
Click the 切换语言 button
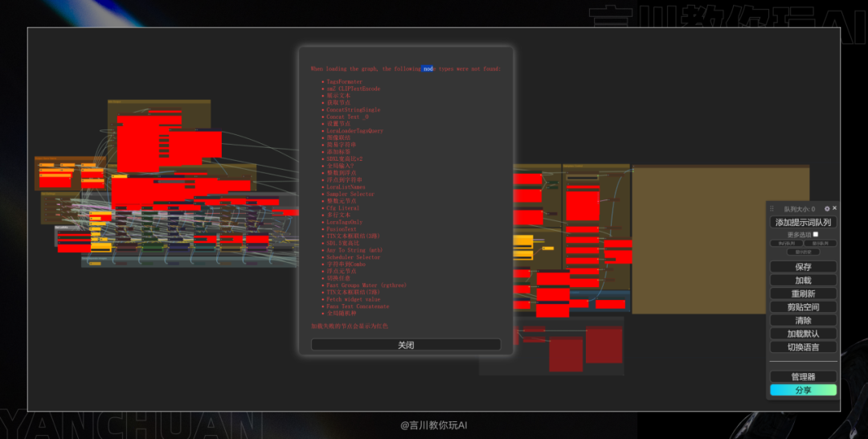click(803, 347)
